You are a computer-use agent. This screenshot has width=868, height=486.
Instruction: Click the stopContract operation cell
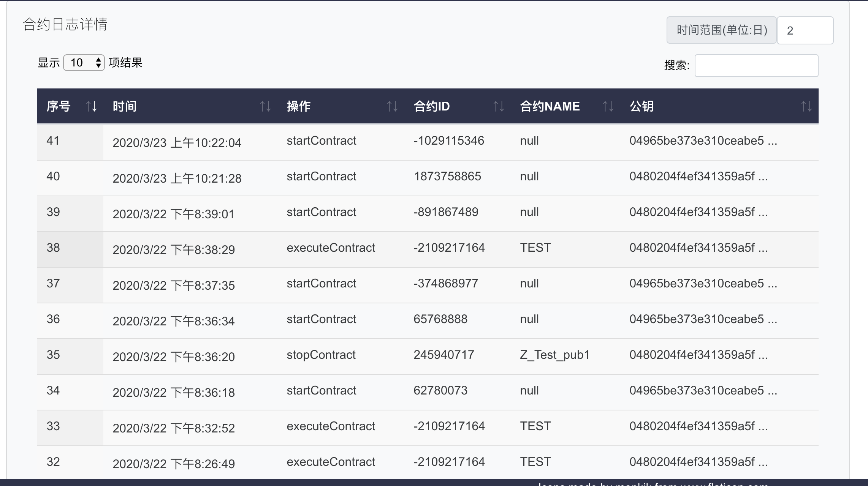321,355
